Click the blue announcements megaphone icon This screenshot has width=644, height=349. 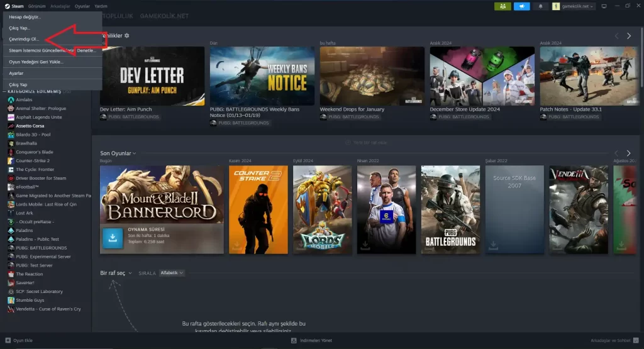click(521, 6)
